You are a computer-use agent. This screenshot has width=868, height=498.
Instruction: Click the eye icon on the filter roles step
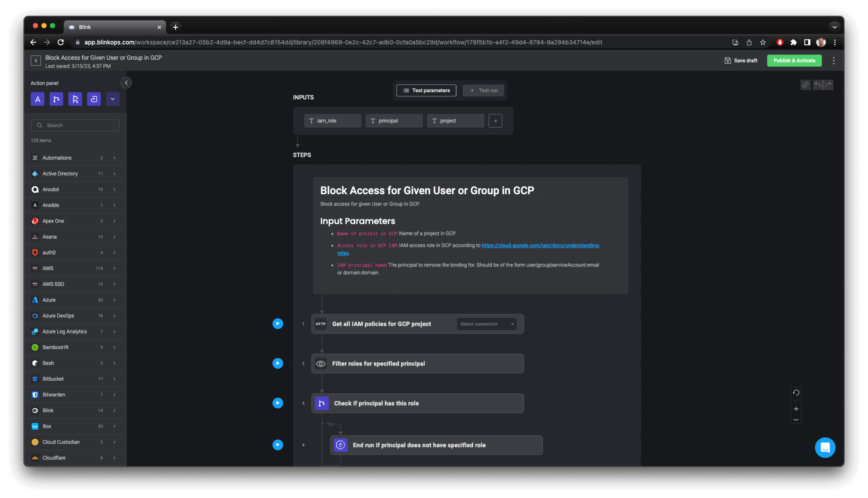(321, 364)
